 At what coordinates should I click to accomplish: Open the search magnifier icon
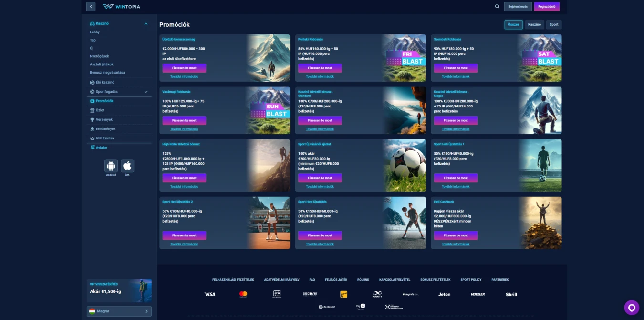[497, 7]
